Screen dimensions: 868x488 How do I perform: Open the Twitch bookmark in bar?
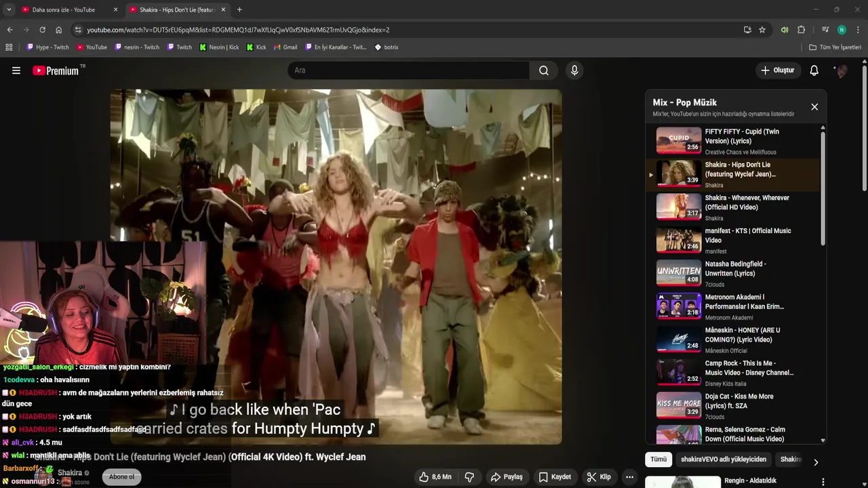[x=178, y=47]
